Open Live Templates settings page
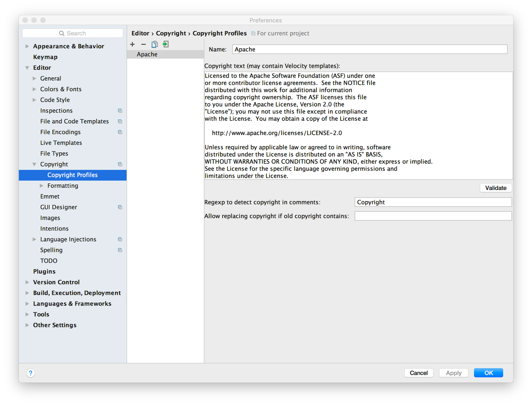Screen dimensions: 532x405 61,143
